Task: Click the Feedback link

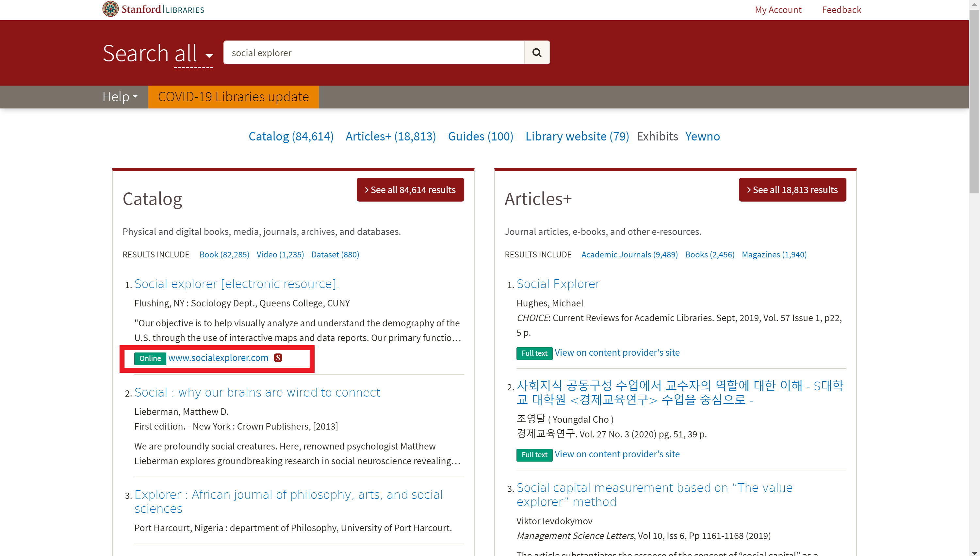Action: [841, 10]
